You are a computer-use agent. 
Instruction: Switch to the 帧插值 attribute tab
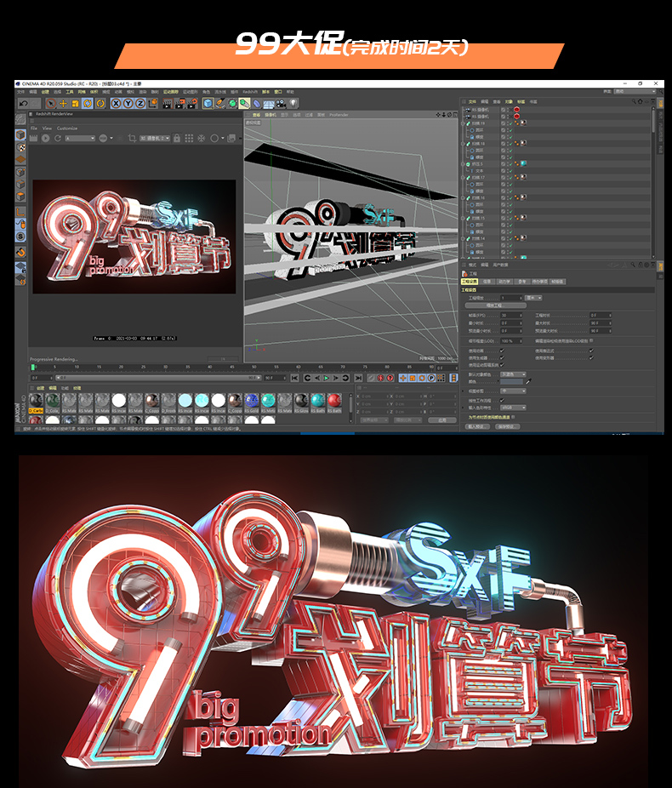557,282
